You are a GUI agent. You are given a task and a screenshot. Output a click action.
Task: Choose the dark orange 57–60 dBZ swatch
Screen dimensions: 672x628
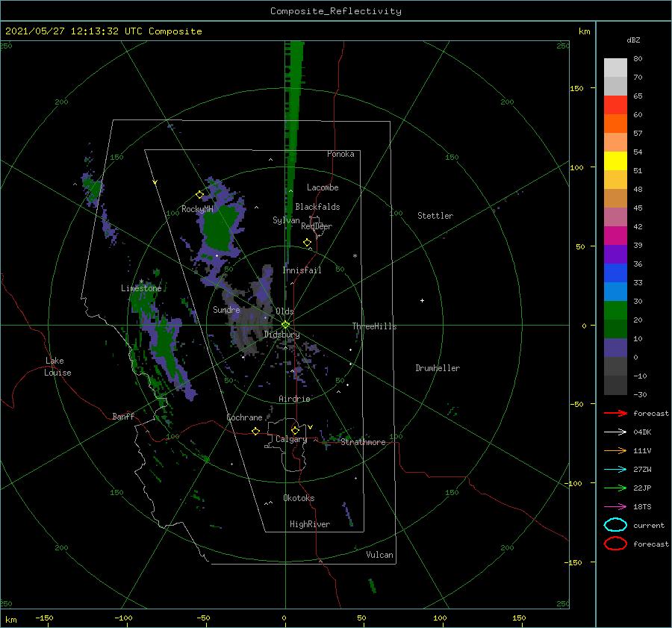615,124
